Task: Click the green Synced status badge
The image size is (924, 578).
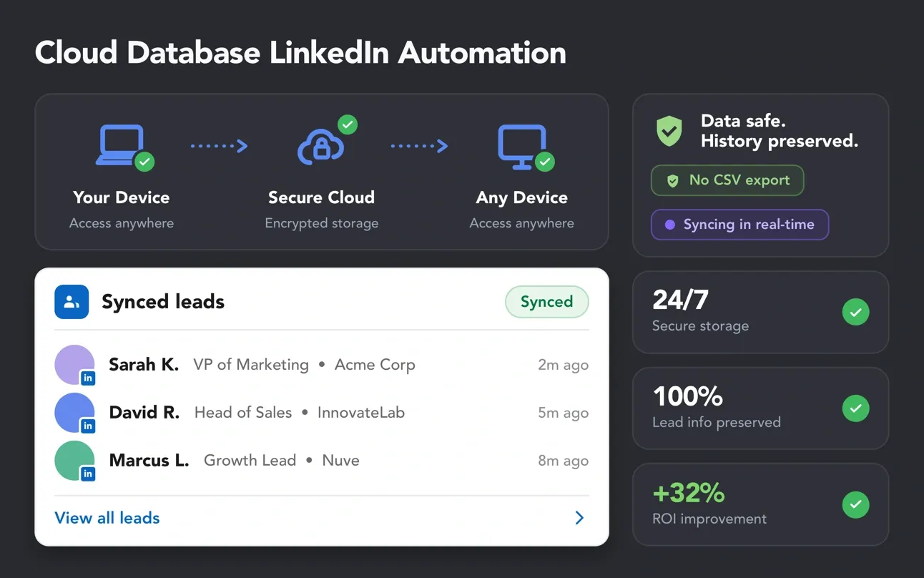Action: click(547, 302)
